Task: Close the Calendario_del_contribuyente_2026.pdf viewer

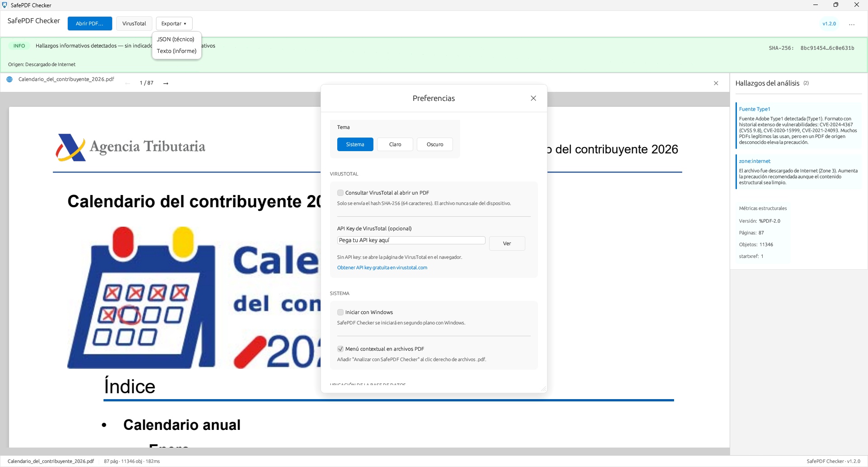Action: [716, 83]
